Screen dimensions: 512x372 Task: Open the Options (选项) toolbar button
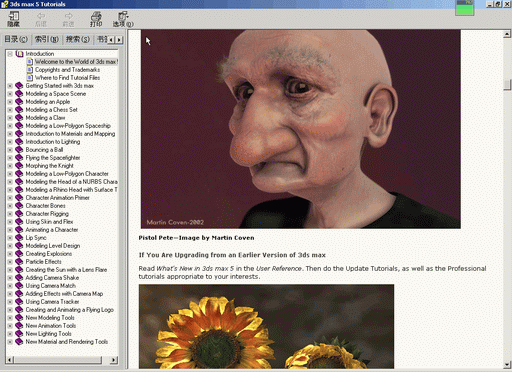pos(123,19)
